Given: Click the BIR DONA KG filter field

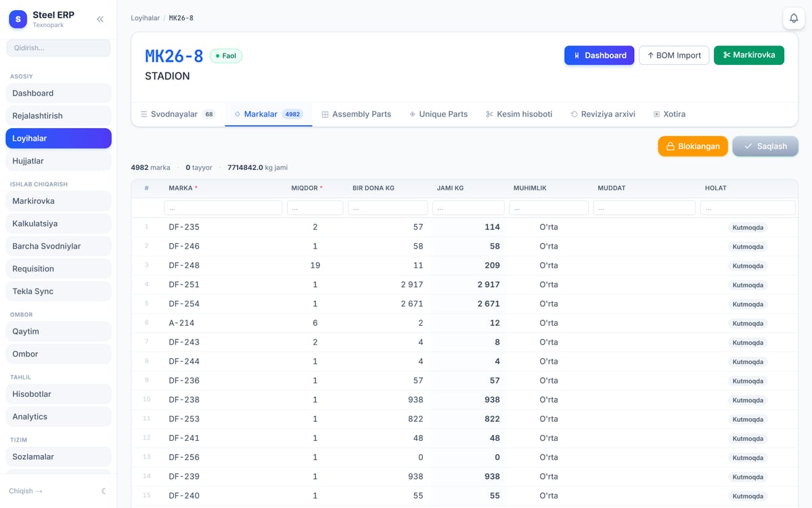Looking at the screenshot, I should 388,208.
